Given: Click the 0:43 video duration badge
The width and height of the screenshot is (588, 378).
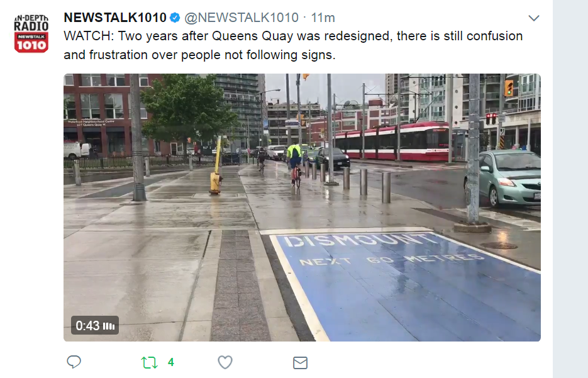Looking at the screenshot, I should coord(95,326).
